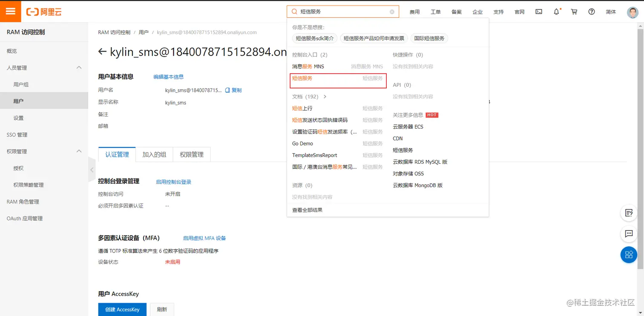The image size is (644, 316).
Task: Copy the username with 复制
Action: coord(233,90)
